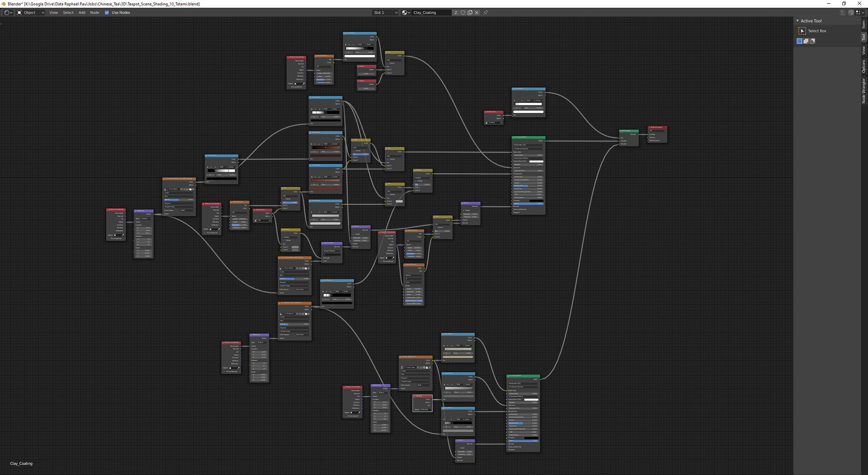
Task: Duplicate material with the new material icon
Action: [x=470, y=13]
